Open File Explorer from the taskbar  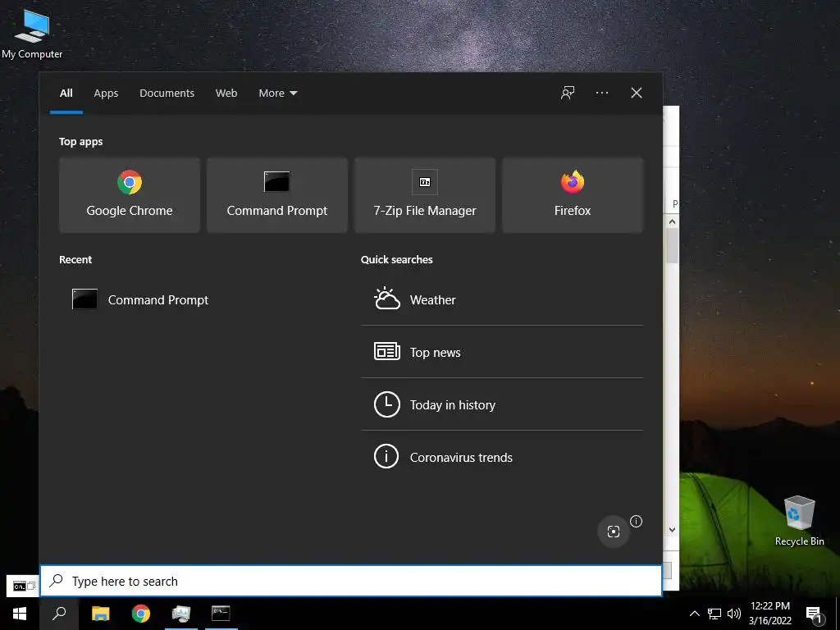point(100,614)
